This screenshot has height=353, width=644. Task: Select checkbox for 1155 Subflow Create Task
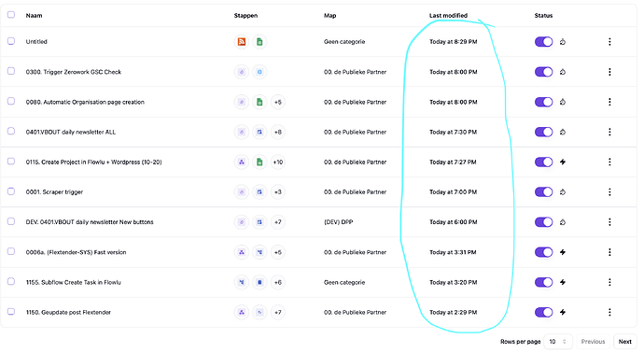[x=11, y=281]
